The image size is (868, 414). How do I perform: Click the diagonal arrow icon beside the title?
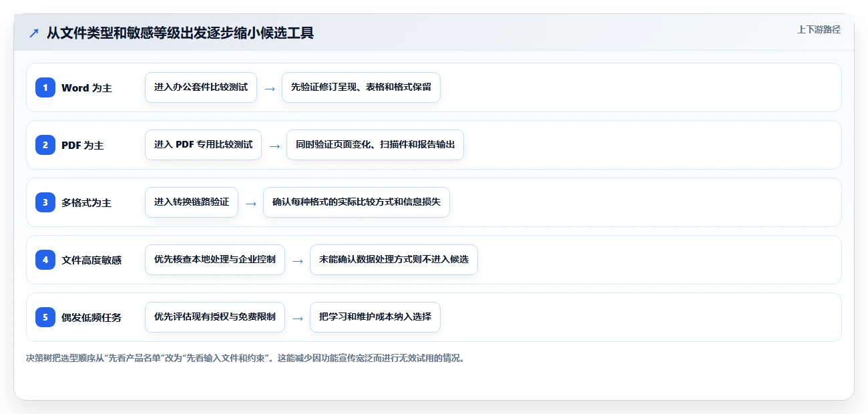click(33, 33)
